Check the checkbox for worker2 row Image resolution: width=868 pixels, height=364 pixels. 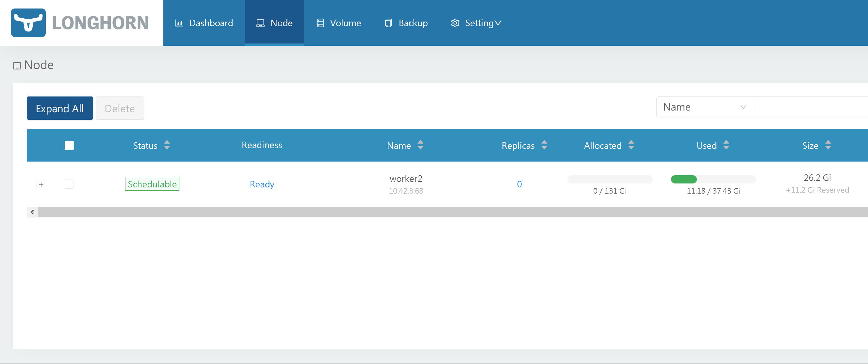pyautogui.click(x=69, y=184)
